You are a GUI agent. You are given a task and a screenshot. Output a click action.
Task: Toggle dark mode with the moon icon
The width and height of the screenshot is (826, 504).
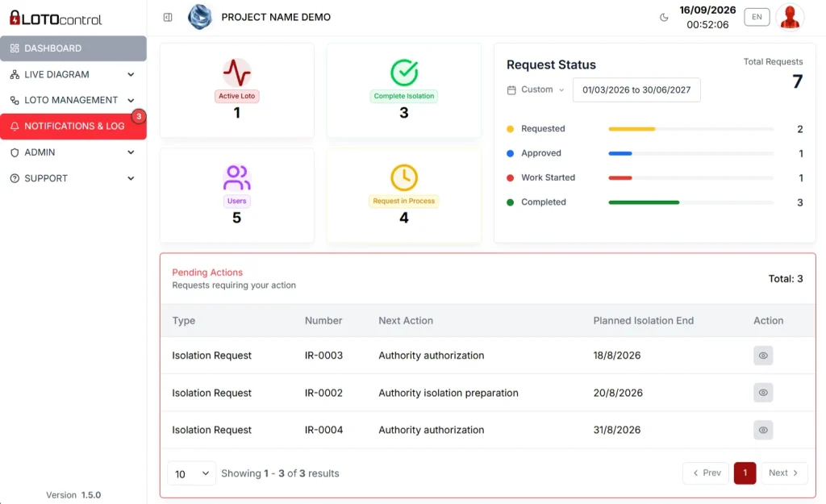664,18
